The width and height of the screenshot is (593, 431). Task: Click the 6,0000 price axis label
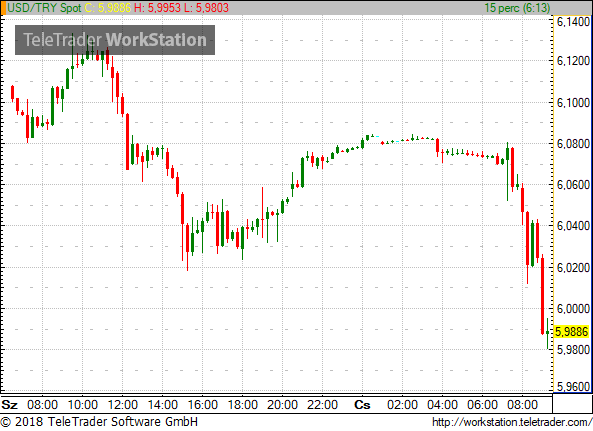(573, 309)
